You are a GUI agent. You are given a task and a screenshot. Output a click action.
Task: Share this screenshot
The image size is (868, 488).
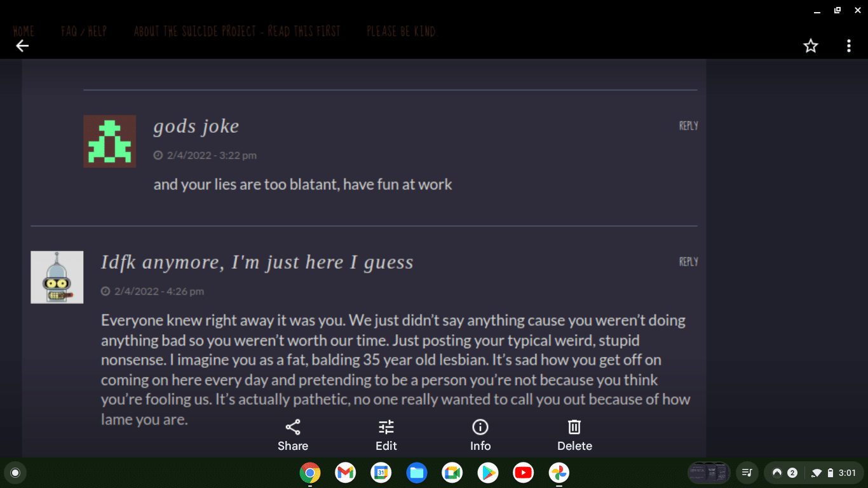(x=293, y=435)
